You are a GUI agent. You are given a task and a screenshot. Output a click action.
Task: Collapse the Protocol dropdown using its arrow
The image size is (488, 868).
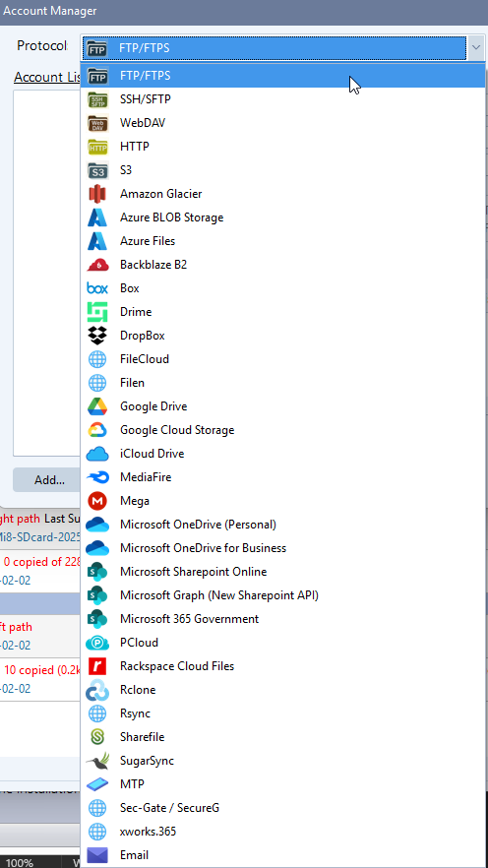[x=476, y=48]
